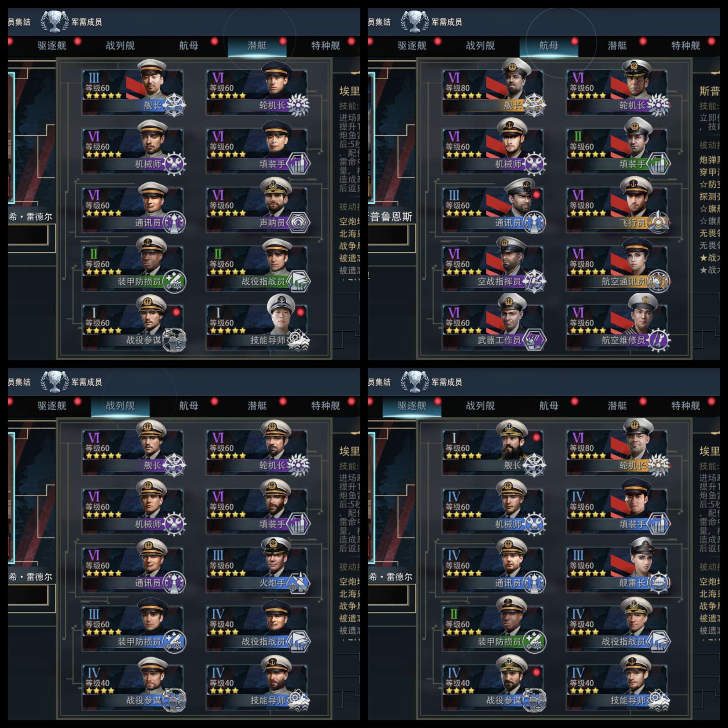This screenshot has width=728, height=728.
Task: Select the tier III 通讯员 crew slot
Action: (x=493, y=209)
